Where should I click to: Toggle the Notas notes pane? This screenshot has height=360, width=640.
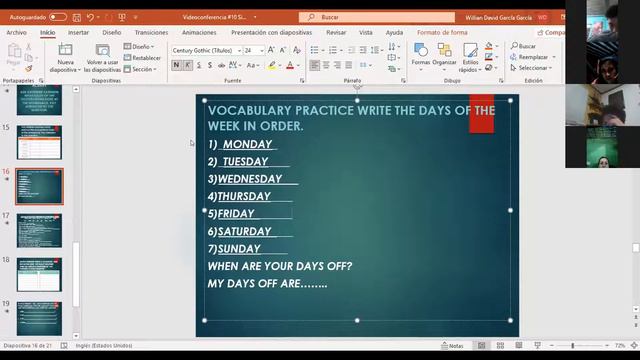(x=452, y=346)
